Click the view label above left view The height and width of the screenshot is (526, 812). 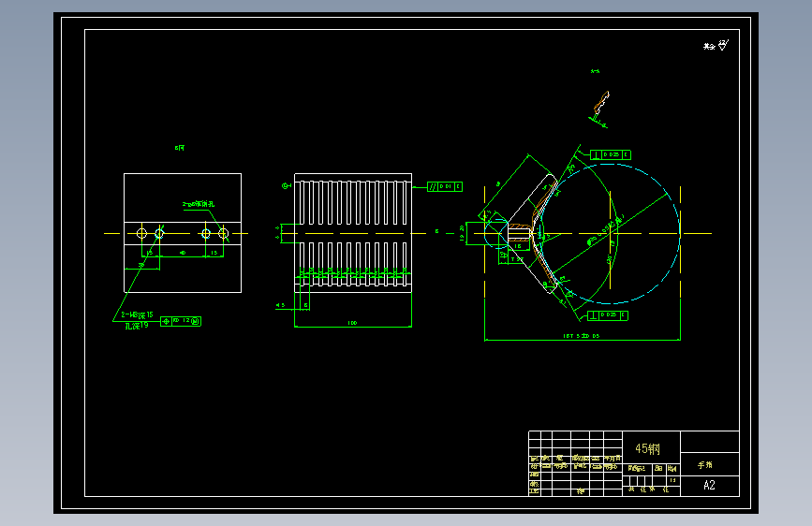(x=180, y=148)
